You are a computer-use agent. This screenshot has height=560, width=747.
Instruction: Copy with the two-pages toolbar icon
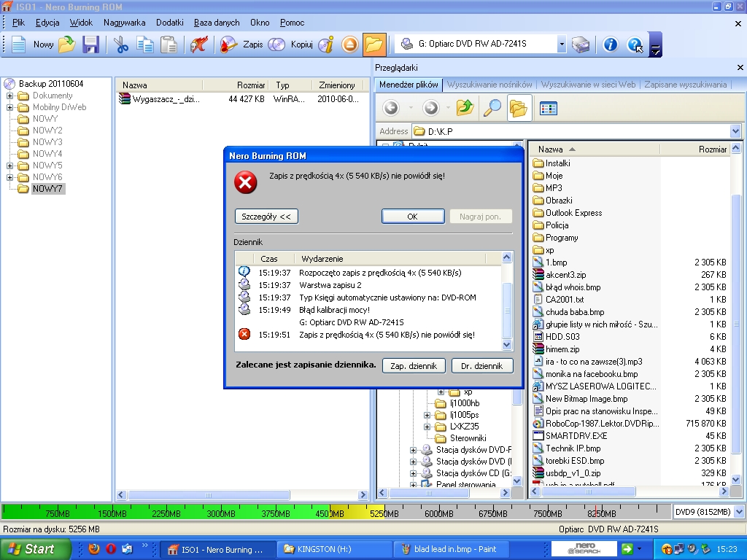click(145, 44)
